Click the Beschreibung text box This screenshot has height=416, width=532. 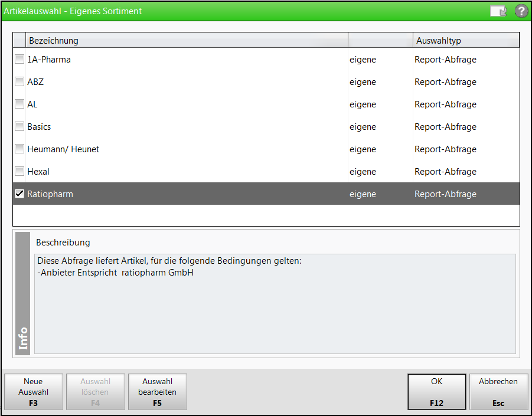pyautogui.click(x=275, y=304)
